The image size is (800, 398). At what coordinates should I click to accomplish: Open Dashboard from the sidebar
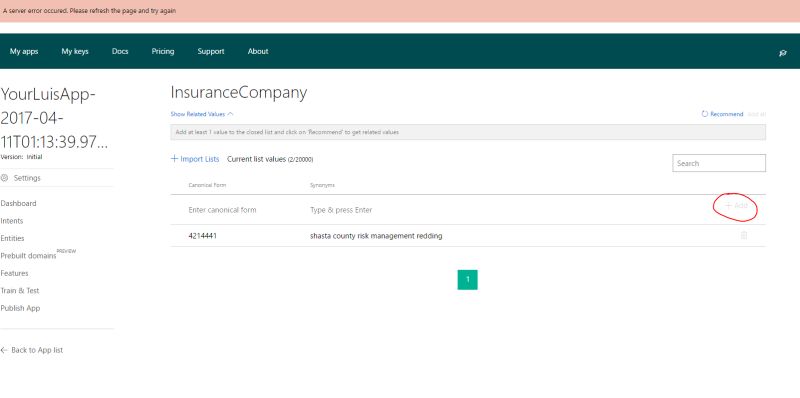click(18, 203)
